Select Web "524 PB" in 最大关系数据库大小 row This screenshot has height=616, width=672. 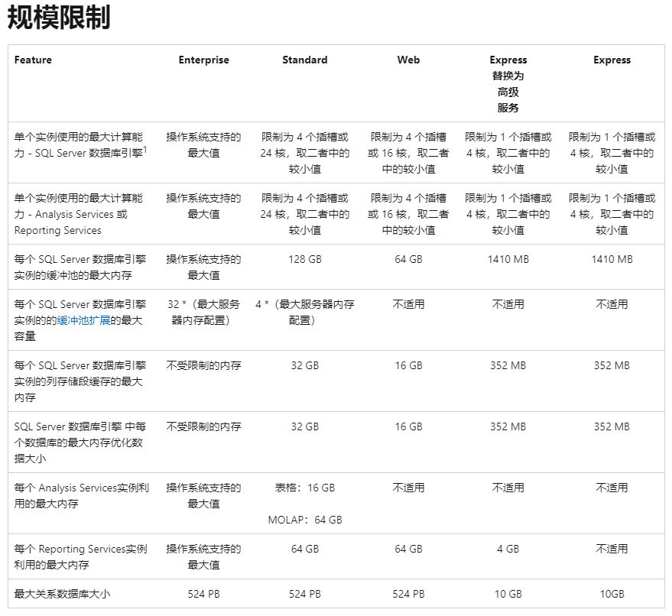[x=408, y=594]
